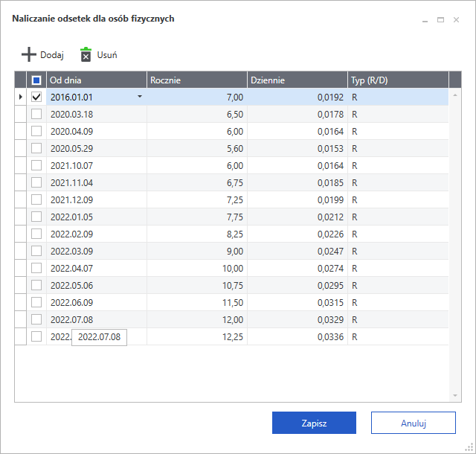Click the Rocznie column header
This screenshot has height=454, width=476.
click(196, 80)
